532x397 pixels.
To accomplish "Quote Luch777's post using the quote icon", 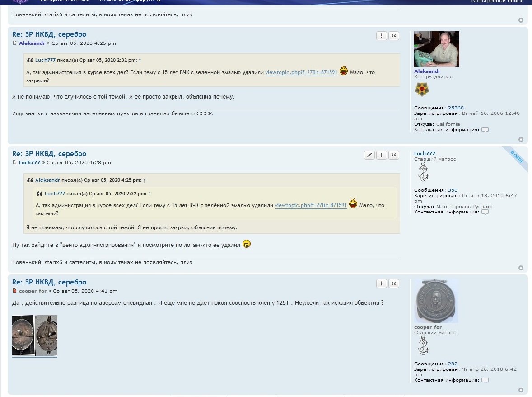I will coord(394,156).
